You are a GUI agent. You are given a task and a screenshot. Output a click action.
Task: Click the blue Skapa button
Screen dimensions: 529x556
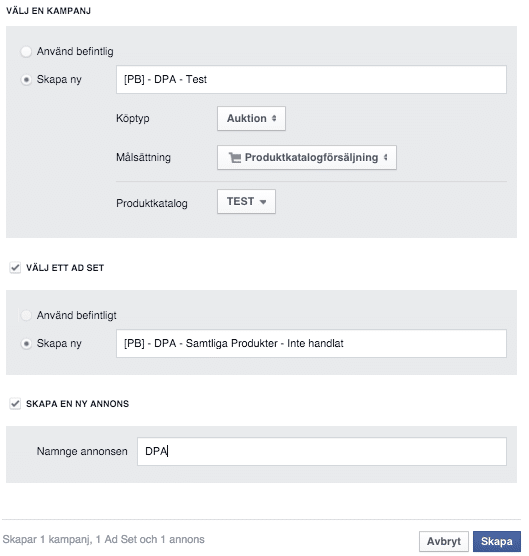tap(497, 541)
